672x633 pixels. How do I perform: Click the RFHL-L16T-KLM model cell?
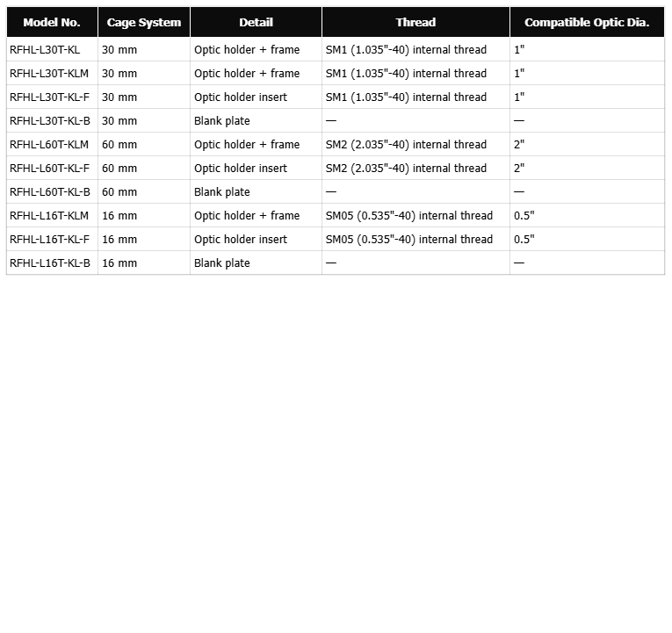(x=49, y=216)
